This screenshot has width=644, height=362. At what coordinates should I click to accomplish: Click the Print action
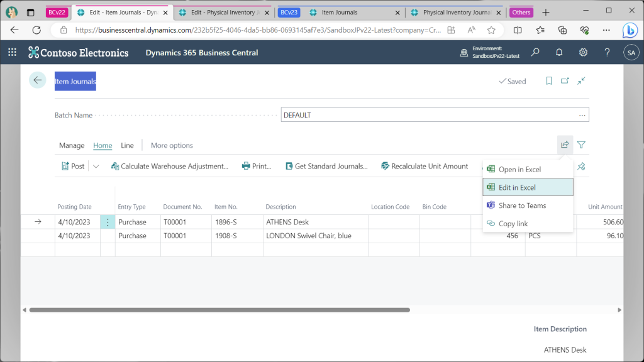[257, 166]
